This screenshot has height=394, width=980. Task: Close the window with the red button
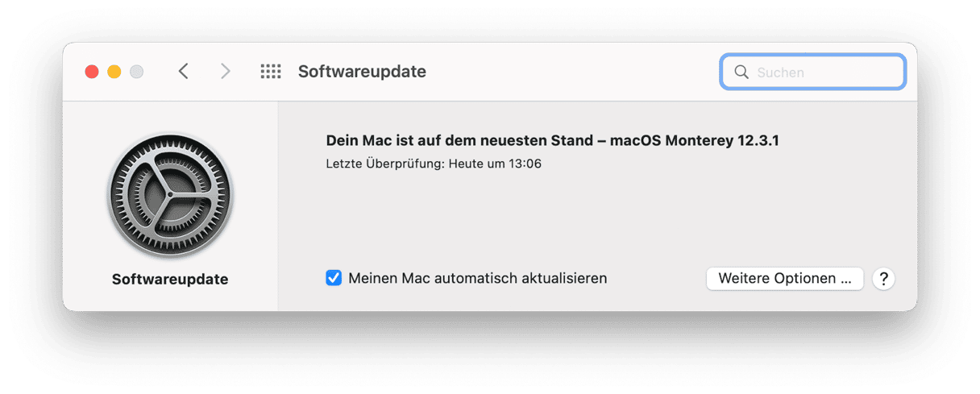pos(92,72)
